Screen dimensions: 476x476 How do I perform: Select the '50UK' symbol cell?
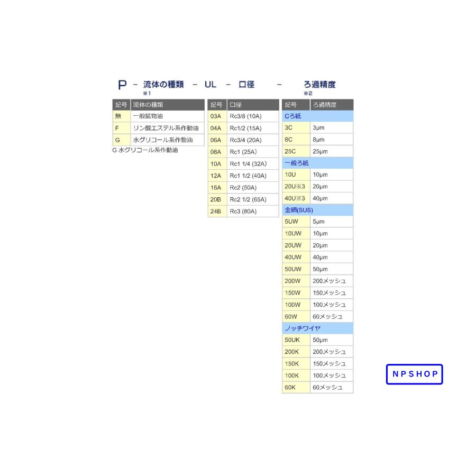tap(296, 340)
